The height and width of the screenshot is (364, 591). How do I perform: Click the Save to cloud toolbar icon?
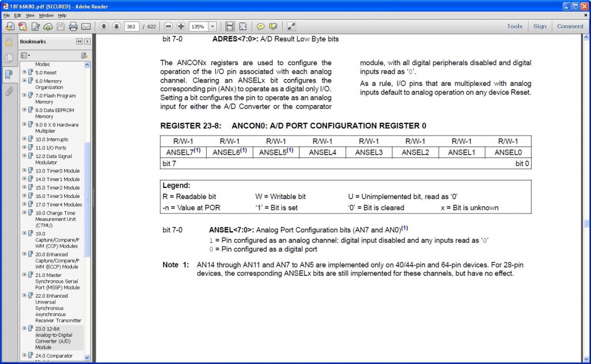[48, 27]
